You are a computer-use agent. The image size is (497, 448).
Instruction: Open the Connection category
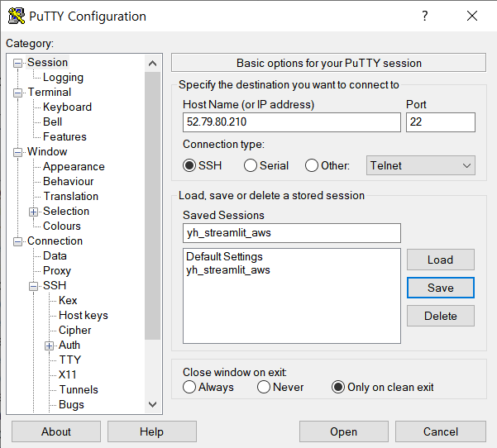click(55, 241)
